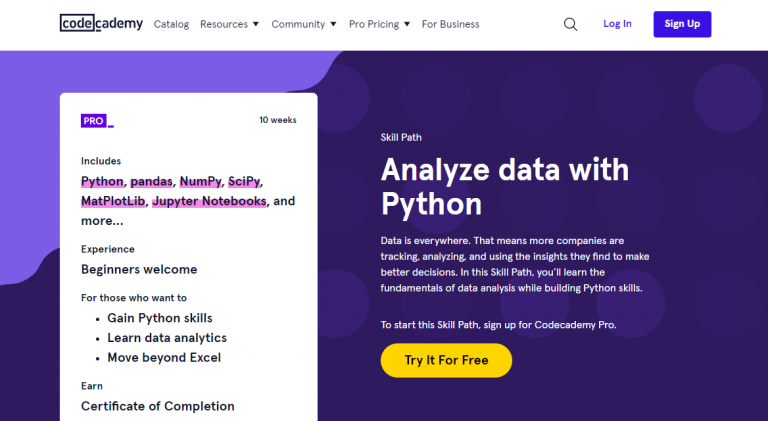This screenshot has height=421, width=768.
Task: Open the search magnifier icon
Action: [x=570, y=24]
